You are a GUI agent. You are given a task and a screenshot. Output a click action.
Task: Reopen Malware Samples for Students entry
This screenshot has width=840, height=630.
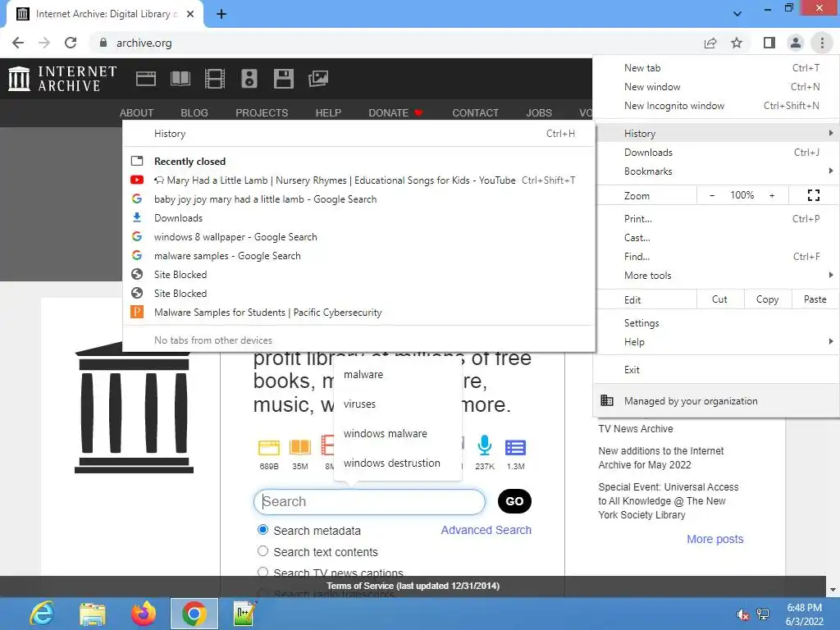point(359,313)
